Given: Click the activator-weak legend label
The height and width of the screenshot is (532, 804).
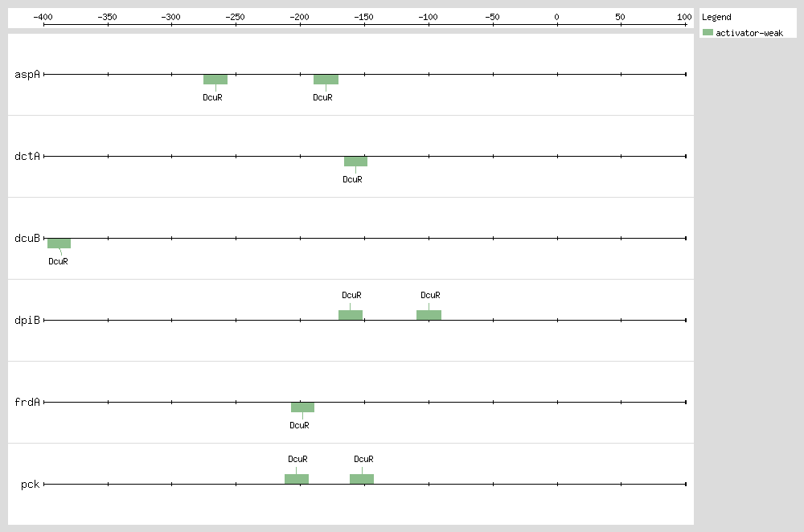Looking at the screenshot, I should tap(749, 33).
